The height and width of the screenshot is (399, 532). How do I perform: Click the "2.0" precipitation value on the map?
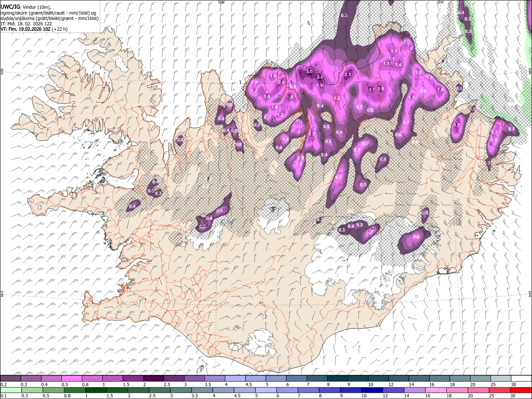click(x=281, y=82)
